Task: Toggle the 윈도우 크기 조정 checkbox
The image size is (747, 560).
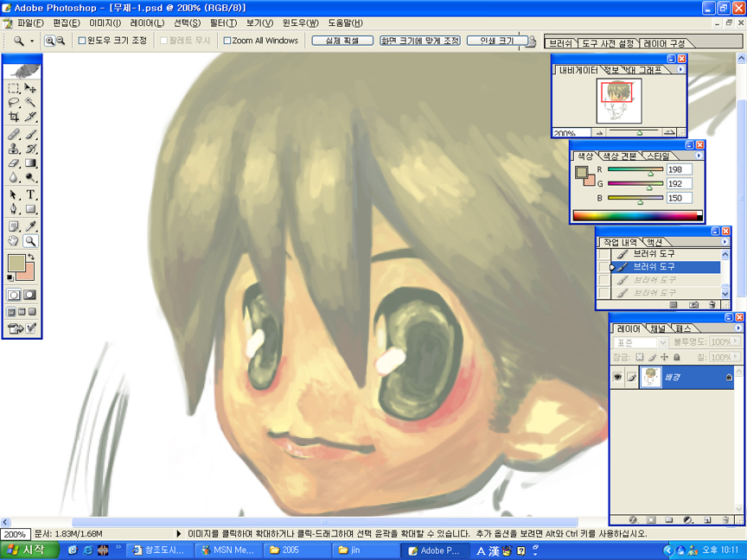Action: pyautogui.click(x=81, y=41)
